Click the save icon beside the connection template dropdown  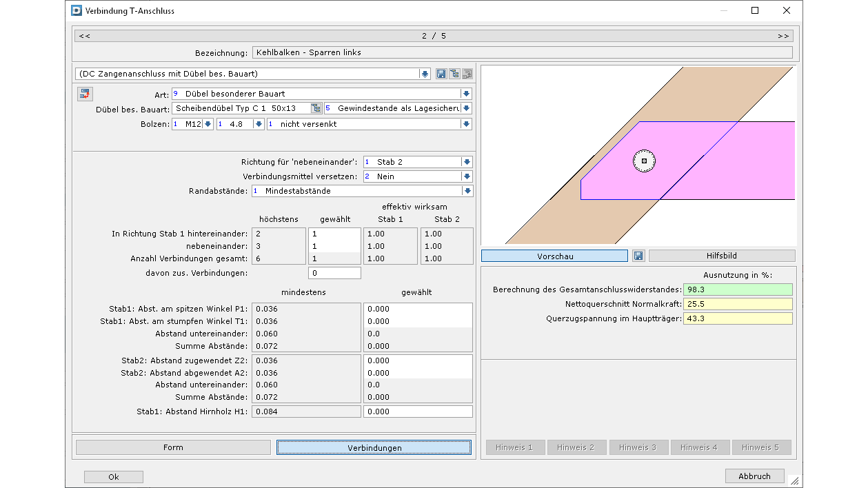pyautogui.click(x=441, y=74)
